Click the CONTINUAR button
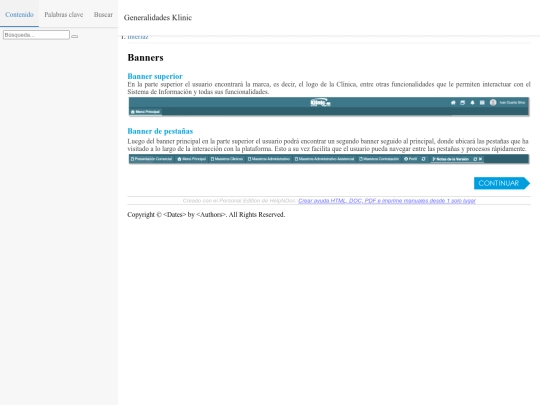The image size is (540, 405). pos(502,183)
